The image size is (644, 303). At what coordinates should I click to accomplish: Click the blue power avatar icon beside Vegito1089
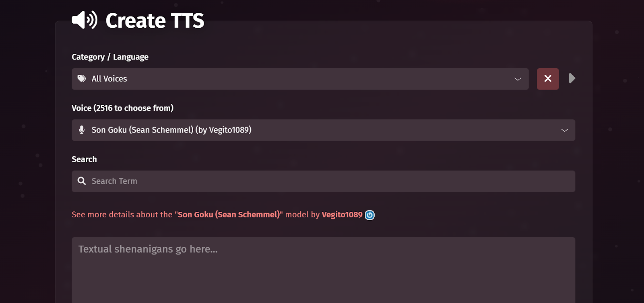(x=369, y=215)
